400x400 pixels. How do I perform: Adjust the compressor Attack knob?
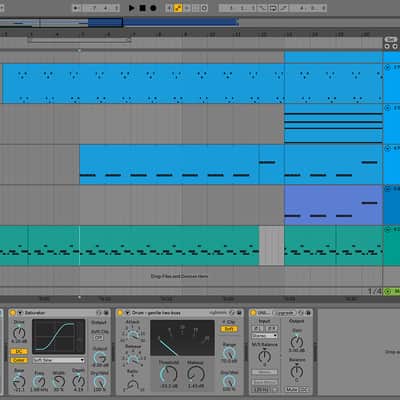pos(133,334)
